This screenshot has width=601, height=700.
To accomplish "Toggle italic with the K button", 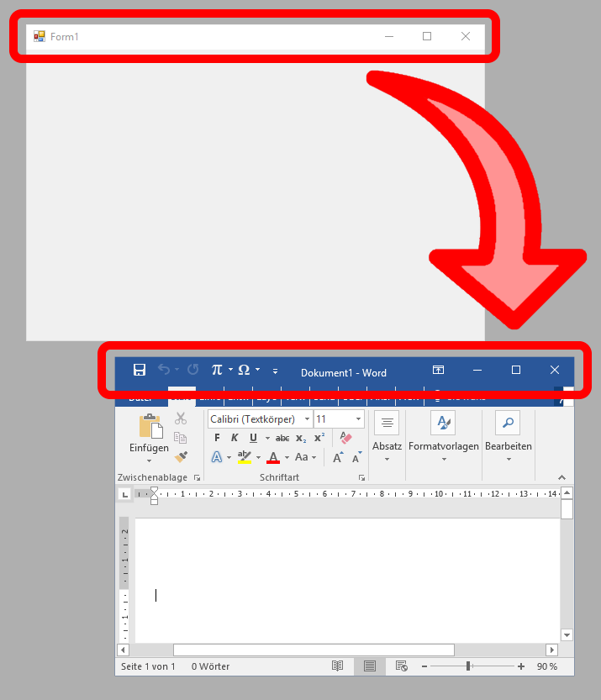I will 235,438.
